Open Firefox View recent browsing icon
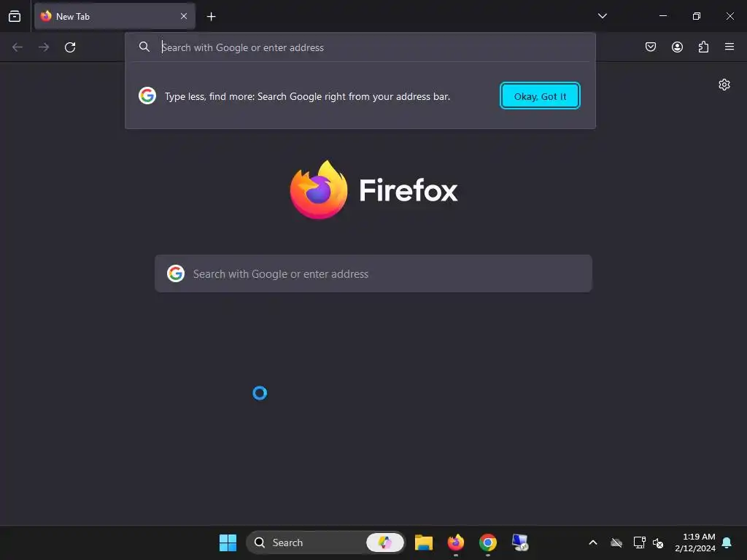Screen dimensions: 747x560 15,16
